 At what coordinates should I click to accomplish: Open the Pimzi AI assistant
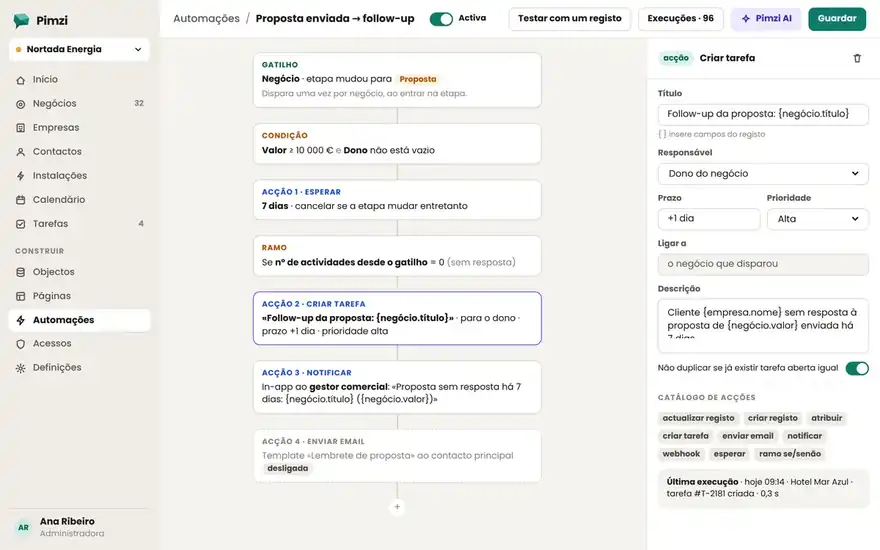(766, 19)
